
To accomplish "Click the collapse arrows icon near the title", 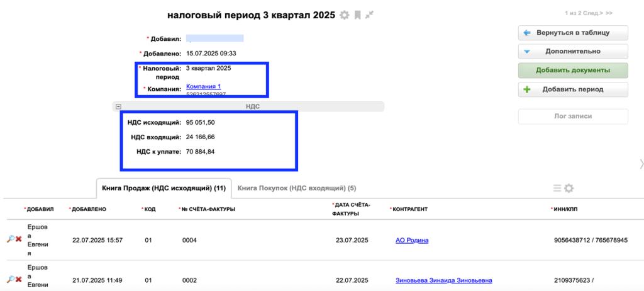I will (369, 15).
